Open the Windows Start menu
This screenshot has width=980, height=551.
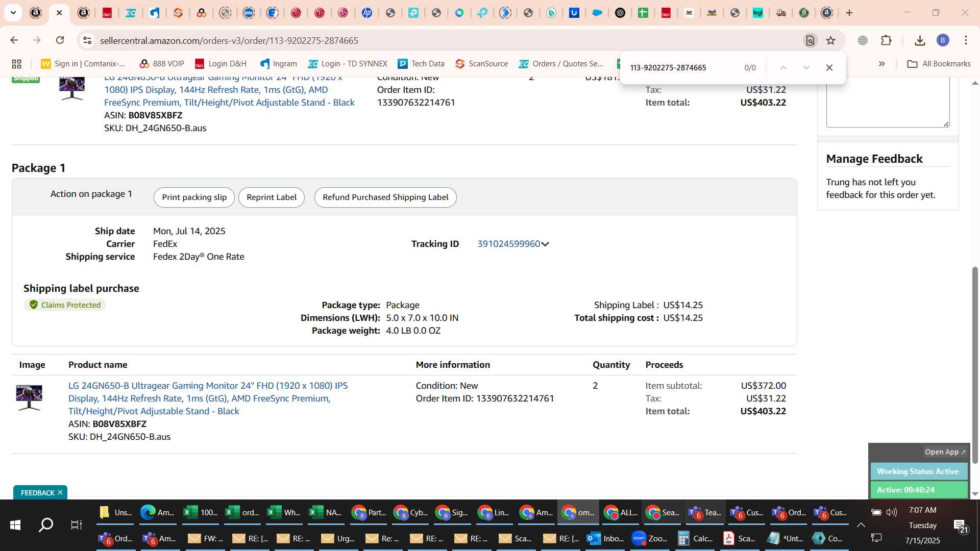(15, 525)
